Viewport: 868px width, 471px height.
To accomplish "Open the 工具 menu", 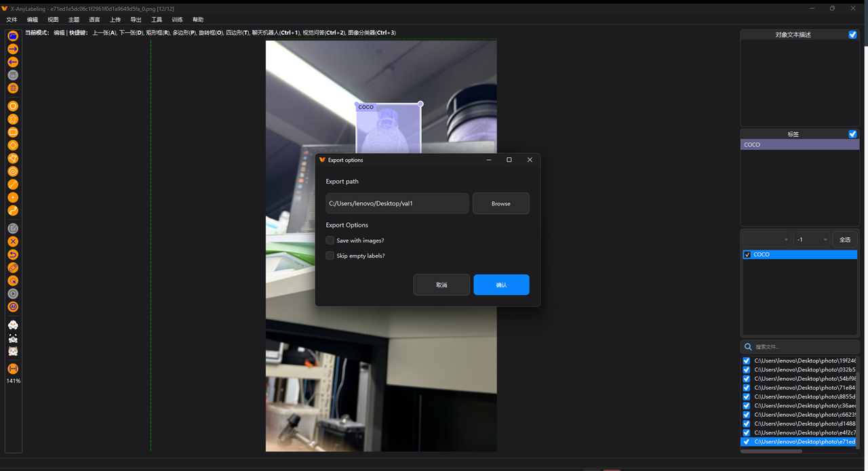I will tap(157, 20).
